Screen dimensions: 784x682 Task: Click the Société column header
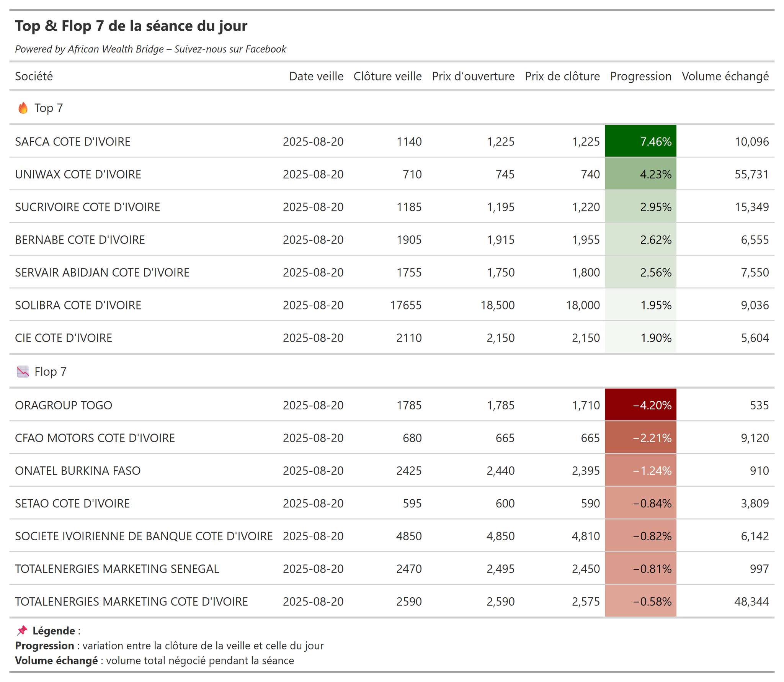[34, 76]
